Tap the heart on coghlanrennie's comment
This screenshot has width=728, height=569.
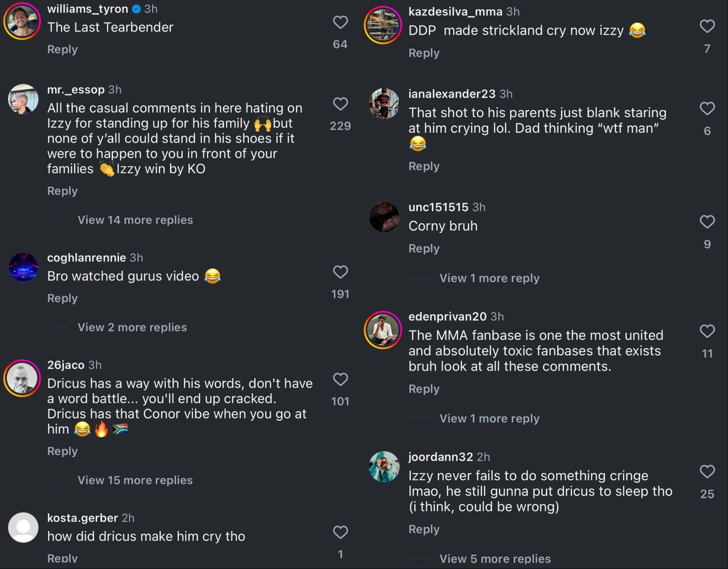(x=340, y=272)
